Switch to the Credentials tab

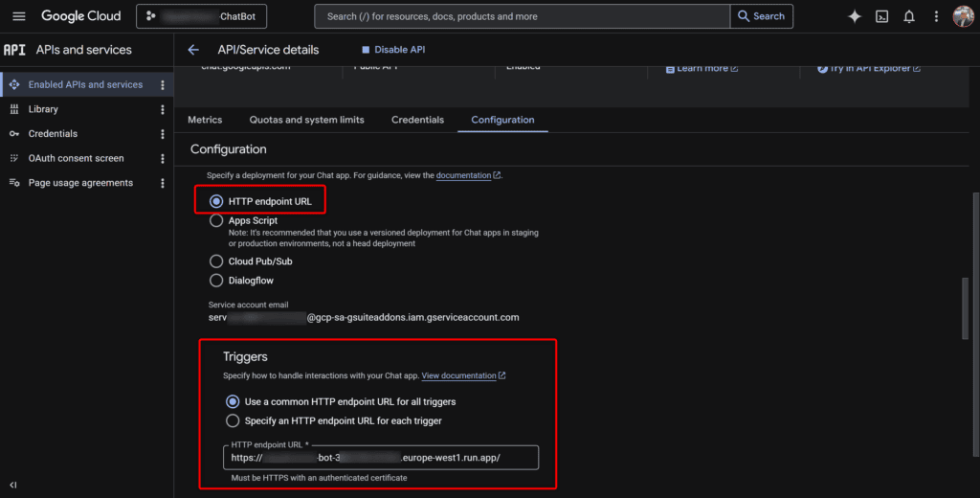click(417, 120)
